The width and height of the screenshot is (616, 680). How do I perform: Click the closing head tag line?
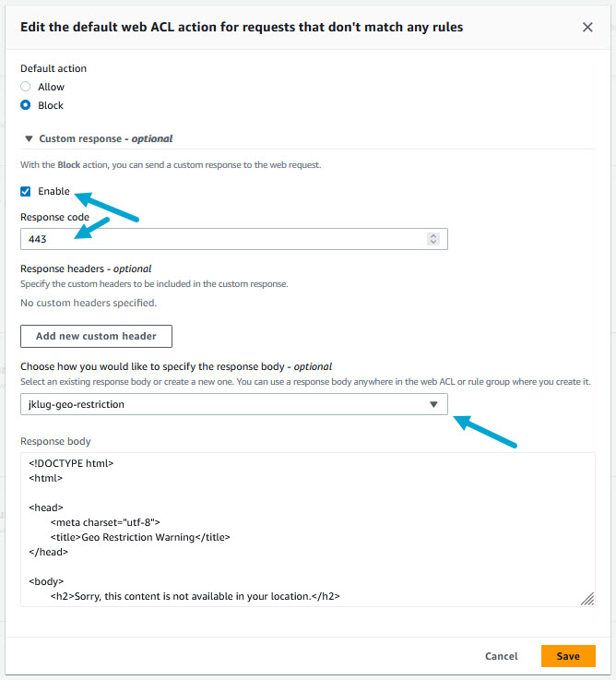pos(49,552)
